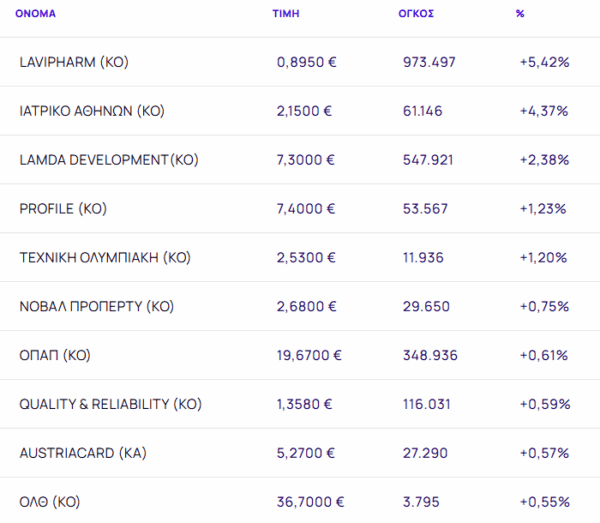
Task: Click the change value +0,59%
Action: tap(545, 404)
